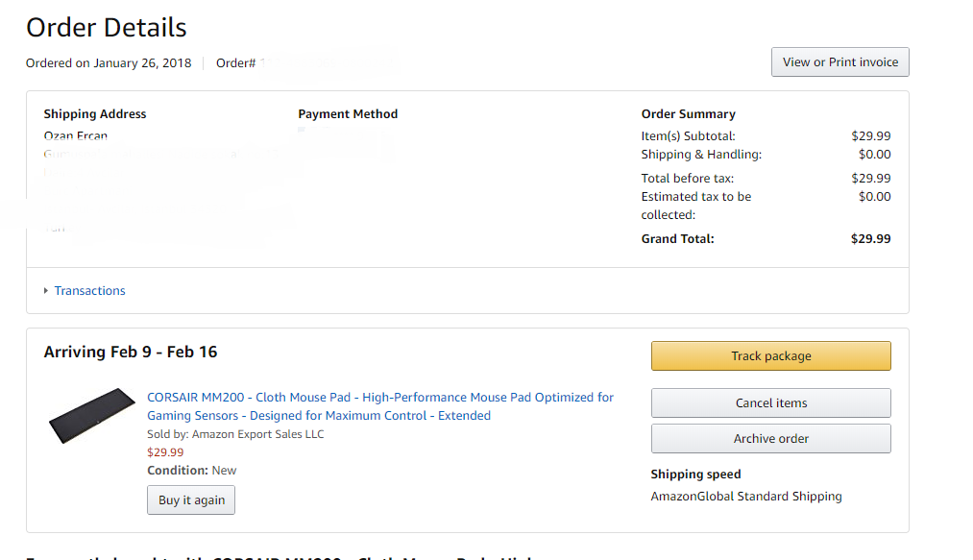Click the Sold by Amazon Export Sales LLC text
The height and width of the screenshot is (560, 973).
click(x=235, y=434)
